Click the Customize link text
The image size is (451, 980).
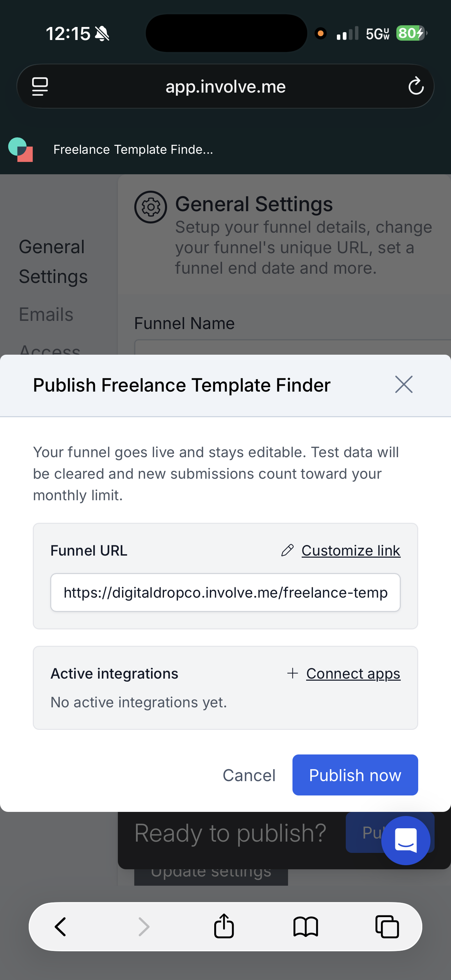click(351, 550)
